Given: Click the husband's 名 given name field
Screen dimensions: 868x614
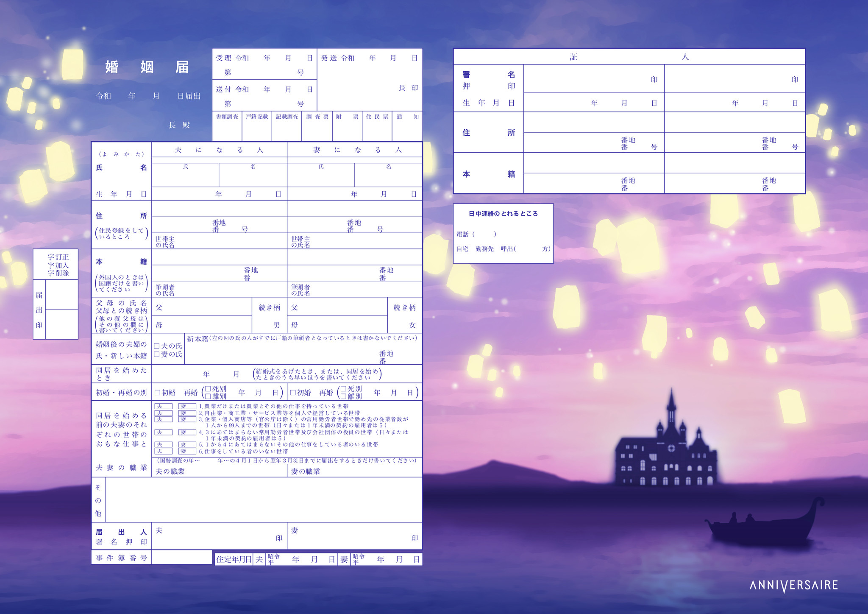Looking at the screenshot, I should coord(253,175).
